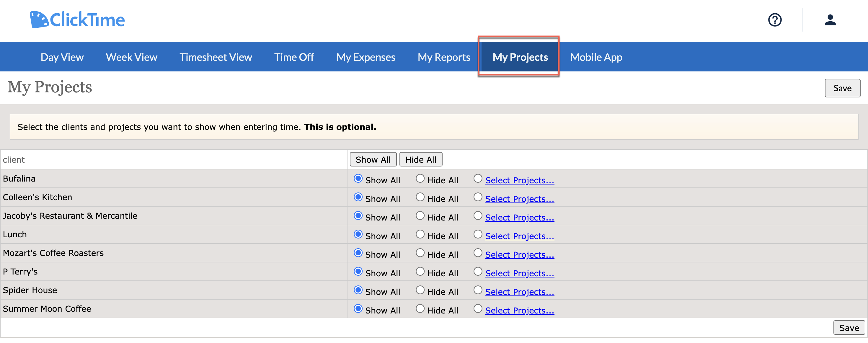Click the Spider House client name
The image size is (868, 343).
pyautogui.click(x=30, y=290)
